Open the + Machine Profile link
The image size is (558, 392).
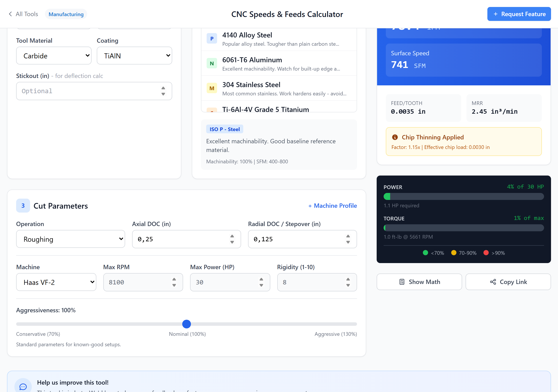click(x=332, y=206)
